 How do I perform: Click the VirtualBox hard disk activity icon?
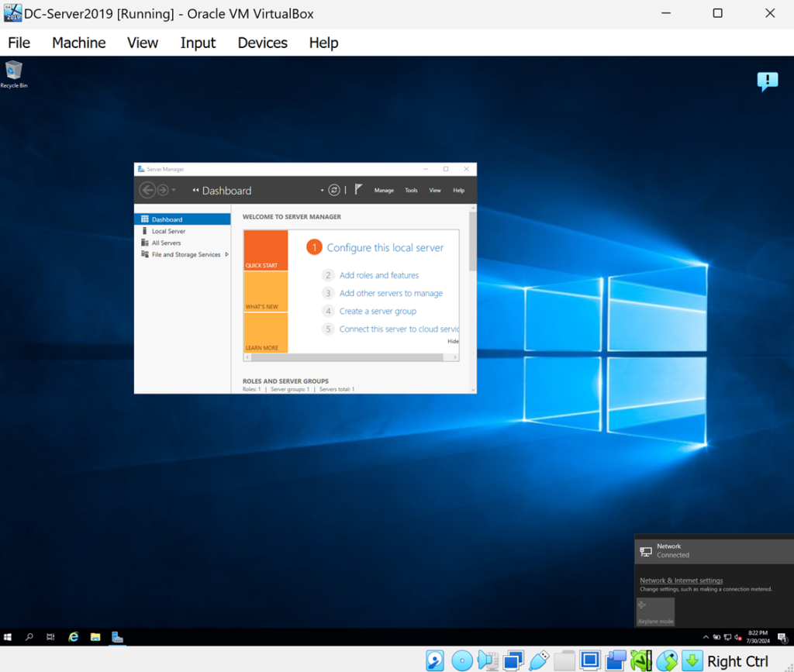click(x=435, y=661)
